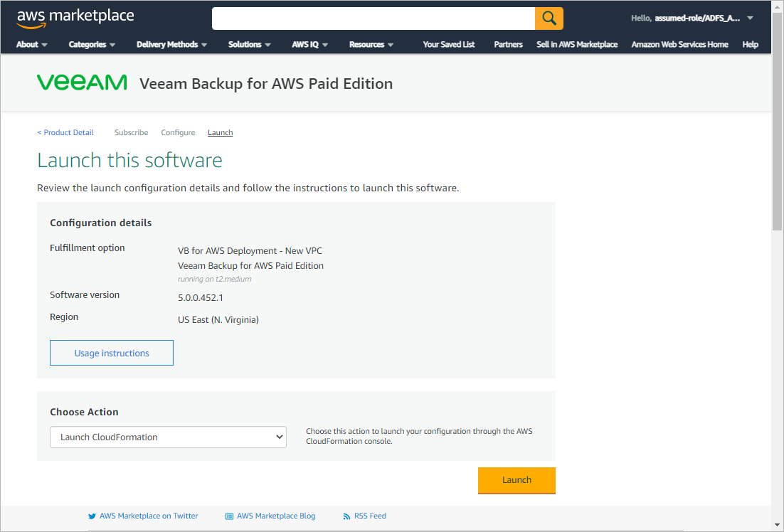The height and width of the screenshot is (532, 784).
Task: Expand the AWS IQ menu
Action: click(x=310, y=45)
